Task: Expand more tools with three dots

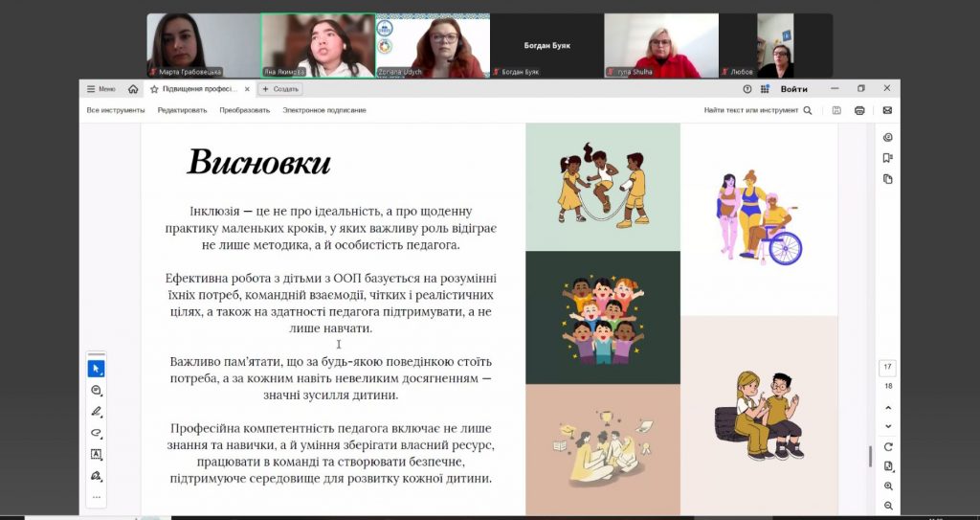Action: (96, 496)
